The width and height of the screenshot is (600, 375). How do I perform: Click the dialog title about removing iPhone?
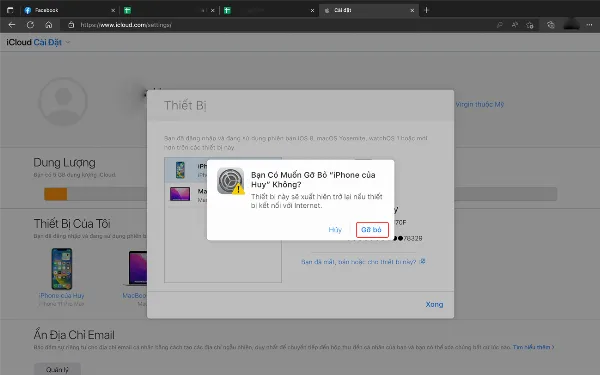click(313, 179)
